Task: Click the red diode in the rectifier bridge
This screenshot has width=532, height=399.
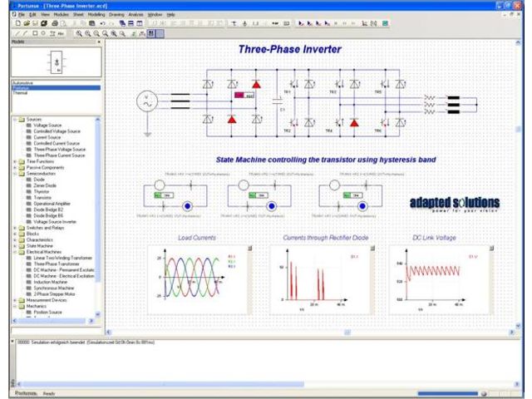Action: click(x=256, y=85)
